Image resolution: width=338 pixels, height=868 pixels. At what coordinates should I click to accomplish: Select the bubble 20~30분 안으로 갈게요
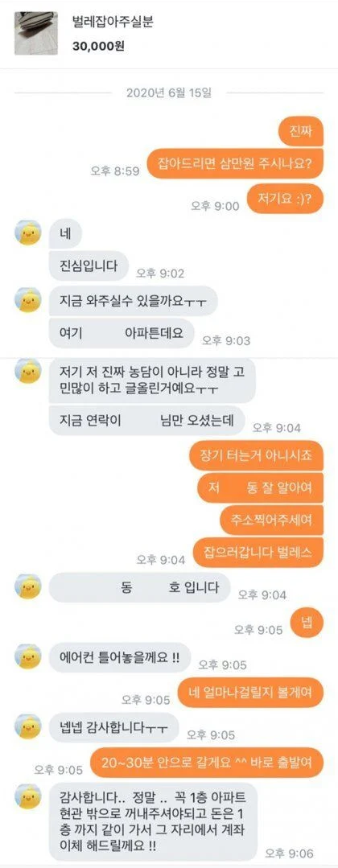point(207,762)
